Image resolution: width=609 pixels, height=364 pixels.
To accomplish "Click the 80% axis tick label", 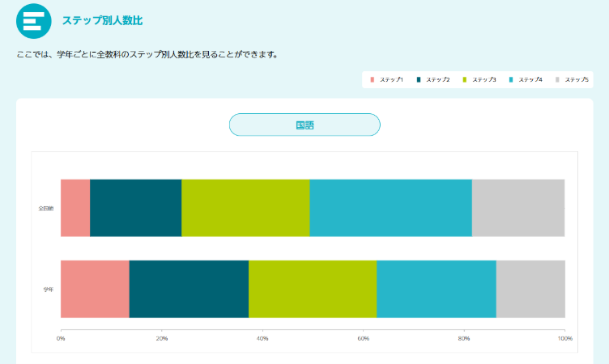I will (x=464, y=338).
